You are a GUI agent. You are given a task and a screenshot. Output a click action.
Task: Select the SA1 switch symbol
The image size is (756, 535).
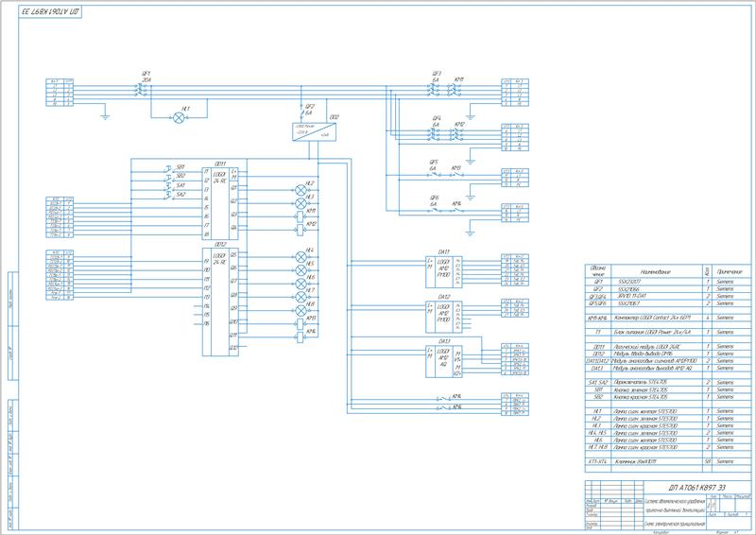coord(169,188)
